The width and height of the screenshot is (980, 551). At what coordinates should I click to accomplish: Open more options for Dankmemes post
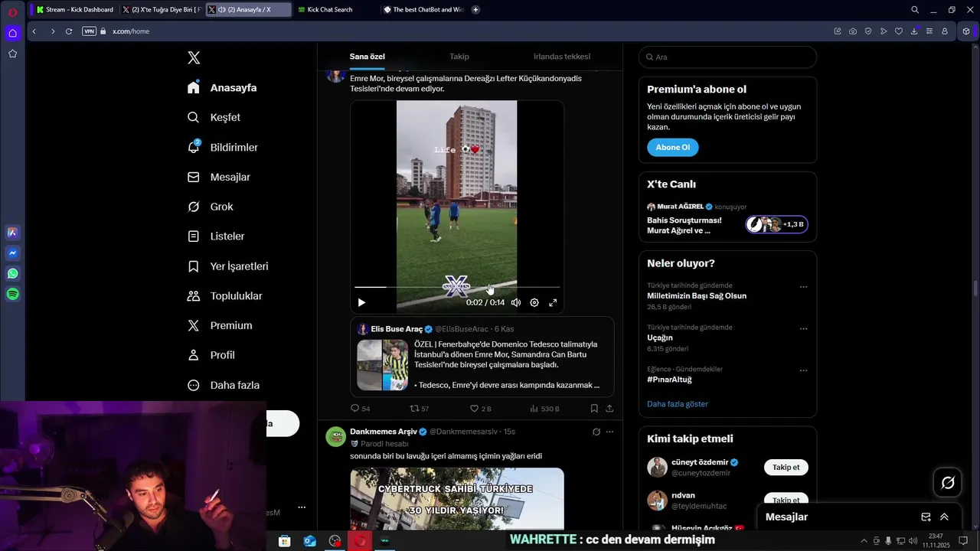(x=609, y=432)
